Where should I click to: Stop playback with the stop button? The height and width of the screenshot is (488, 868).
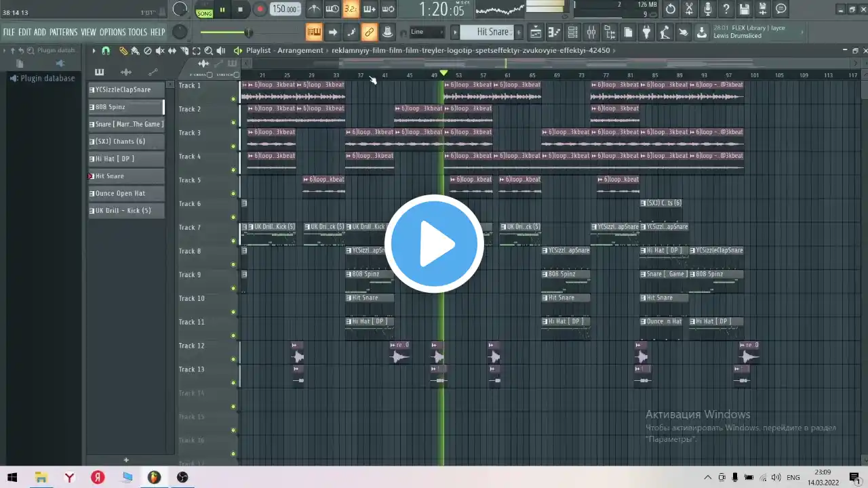tap(240, 9)
